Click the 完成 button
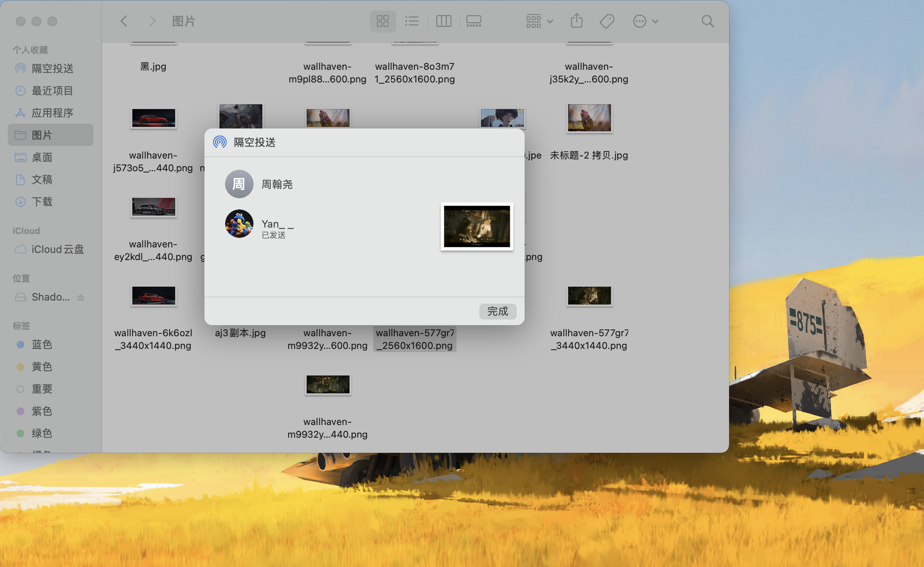The height and width of the screenshot is (567, 924). 498,311
